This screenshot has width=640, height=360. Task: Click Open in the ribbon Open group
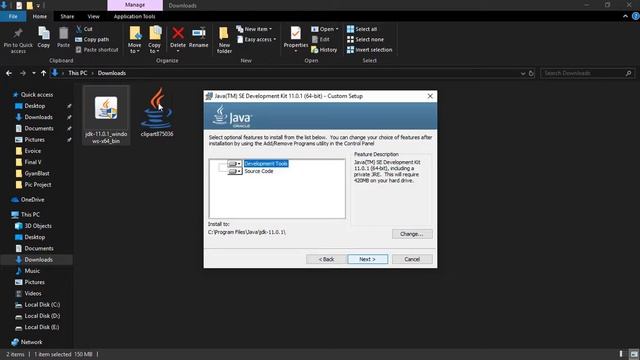tap(325, 29)
